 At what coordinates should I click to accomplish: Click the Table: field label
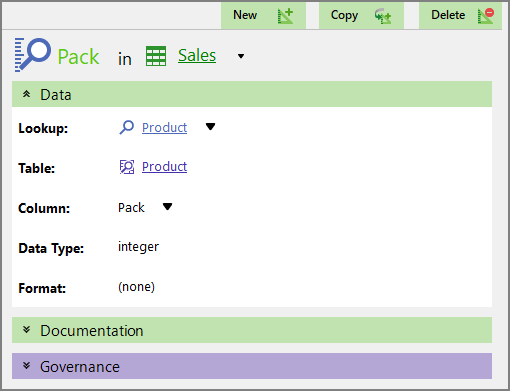click(x=36, y=168)
